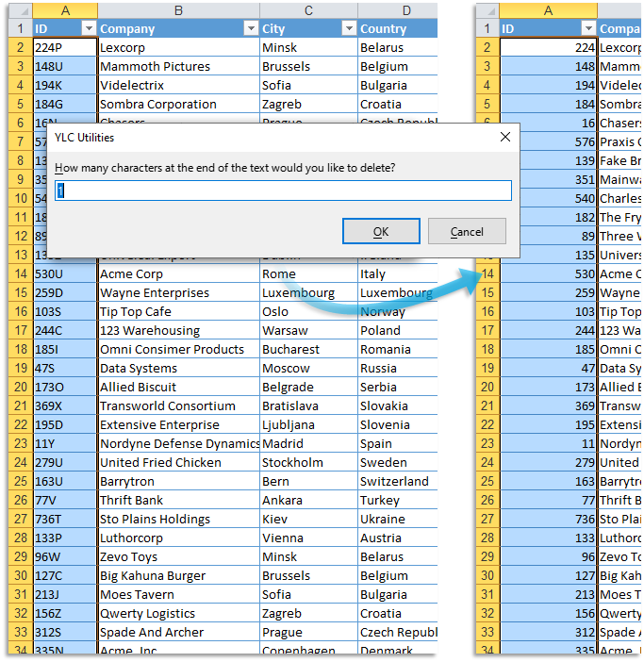The height and width of the screenshot is (662, 644).
Task: Select the Austria cell
Action: [x=398, y=538]
